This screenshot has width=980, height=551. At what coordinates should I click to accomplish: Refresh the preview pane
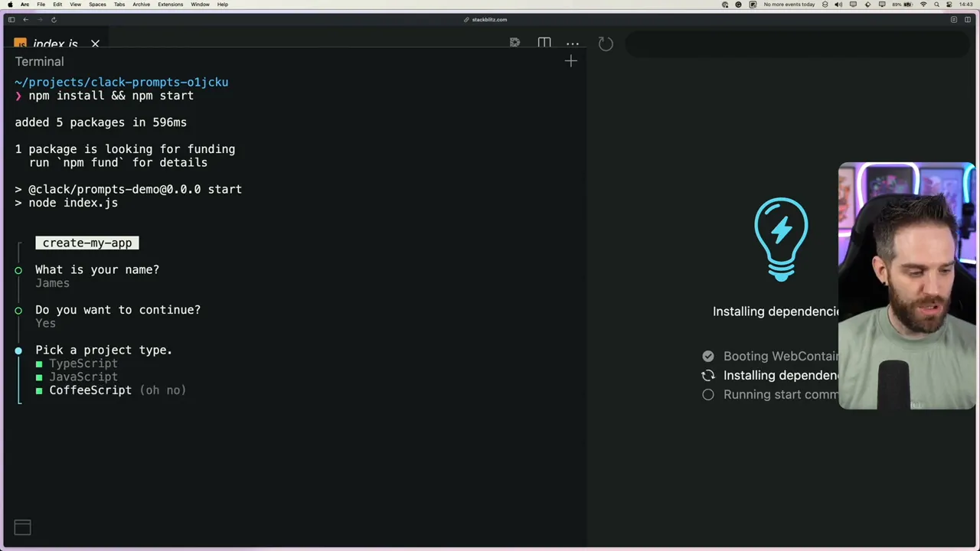click(x=606, y=44)
